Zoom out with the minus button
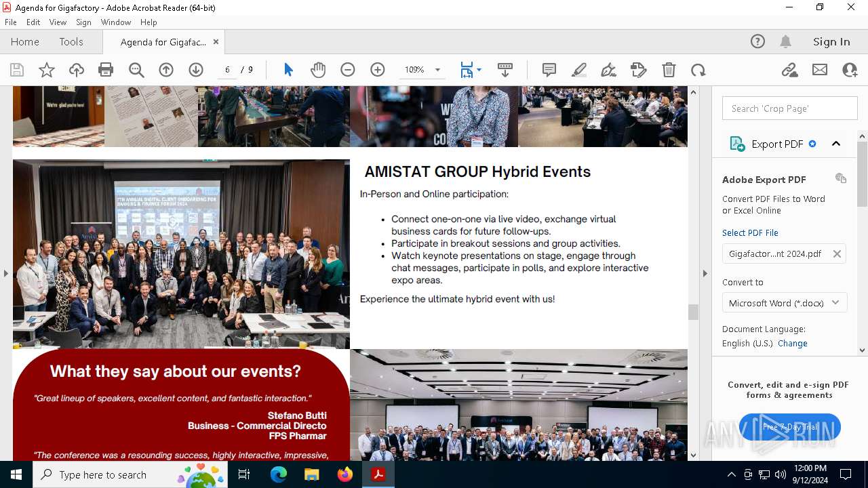This screenshot has height=488, width=868. point(348,70)
